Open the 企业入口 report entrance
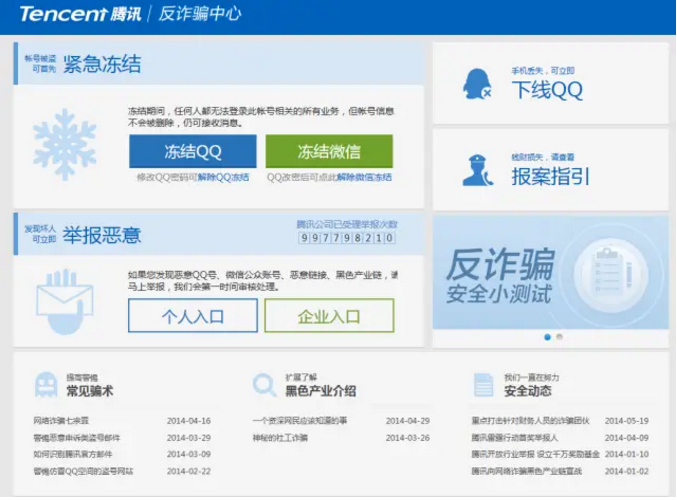 pyautogui.click(x=329, y=316)
